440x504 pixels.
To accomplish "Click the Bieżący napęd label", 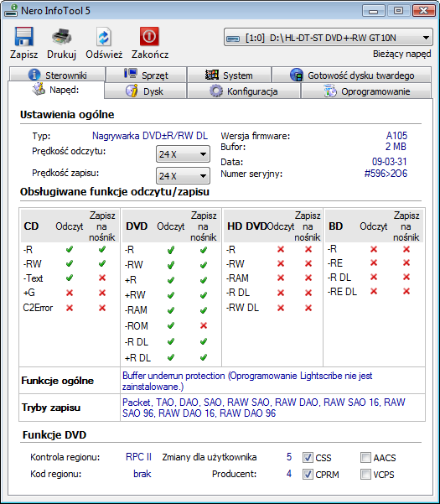I will pyautogui.click(x=401, y=54).
